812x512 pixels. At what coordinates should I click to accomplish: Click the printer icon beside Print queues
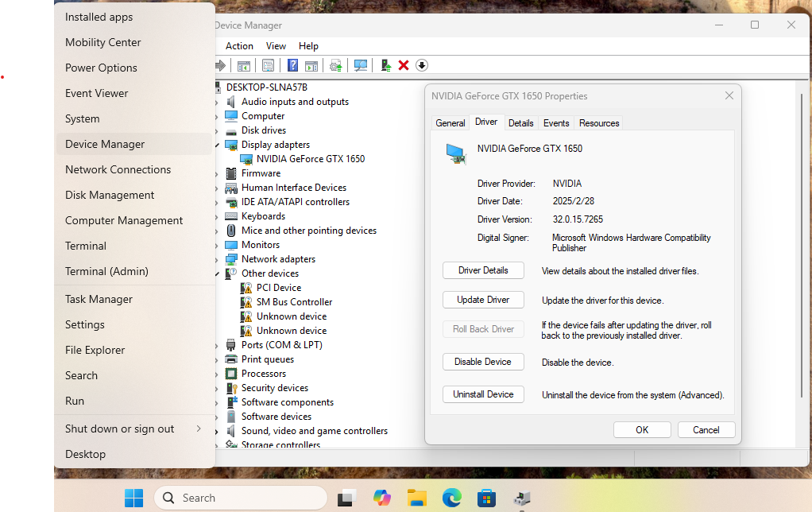coord(231,359)
